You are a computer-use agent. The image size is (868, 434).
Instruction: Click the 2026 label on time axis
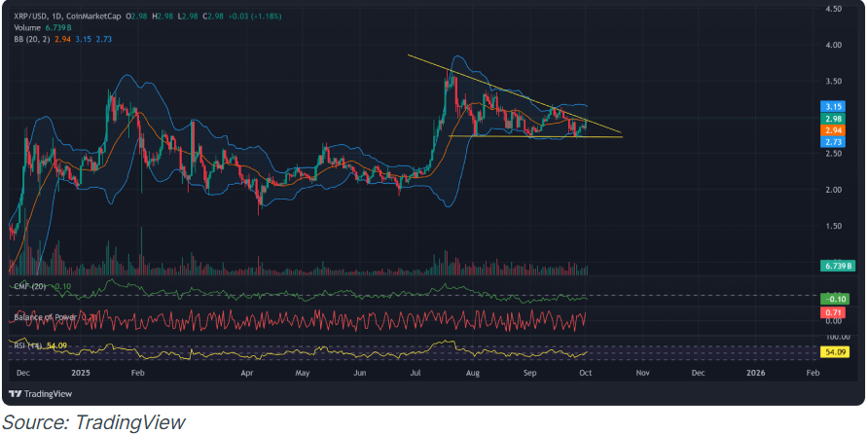tap(756, 374)
